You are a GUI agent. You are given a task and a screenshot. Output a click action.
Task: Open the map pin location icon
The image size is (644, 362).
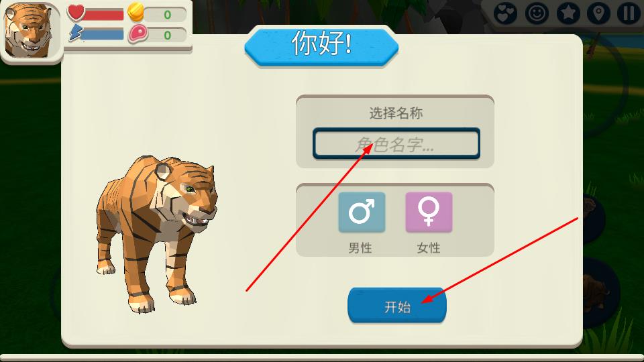598,13
